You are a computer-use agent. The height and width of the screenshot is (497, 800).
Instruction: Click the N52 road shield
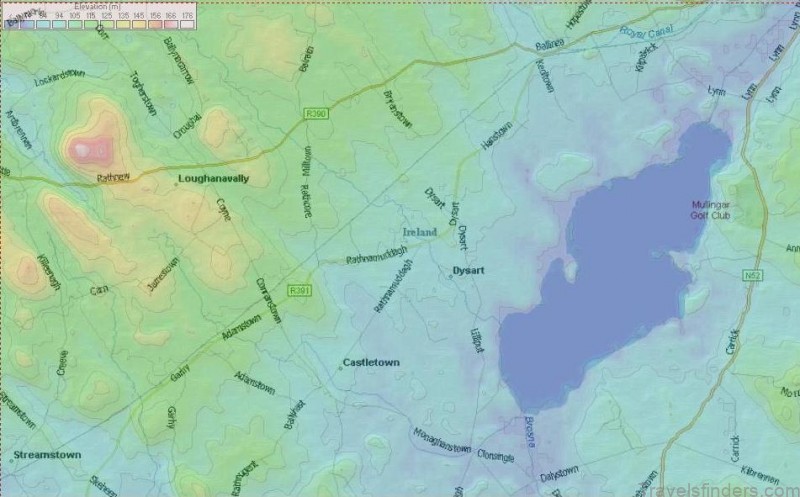point(753,276)
